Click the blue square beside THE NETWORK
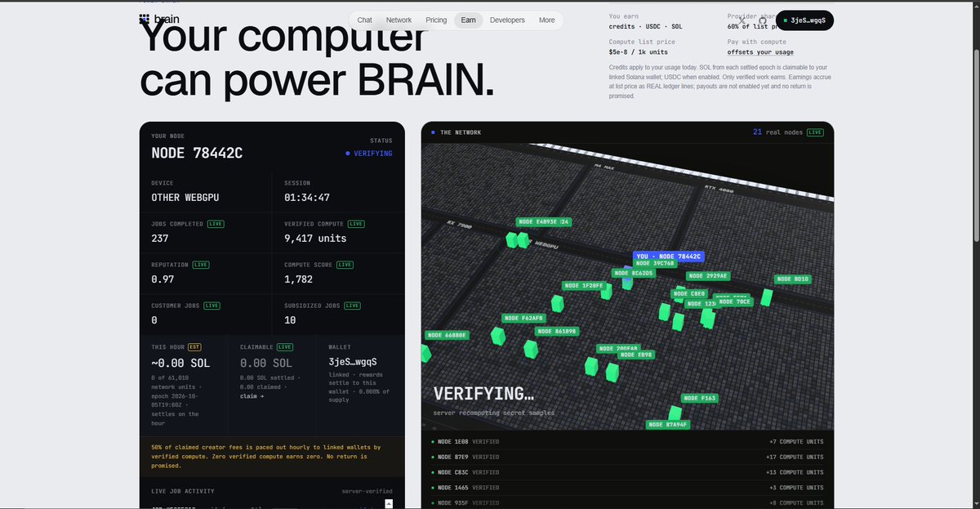 point(433,132)
